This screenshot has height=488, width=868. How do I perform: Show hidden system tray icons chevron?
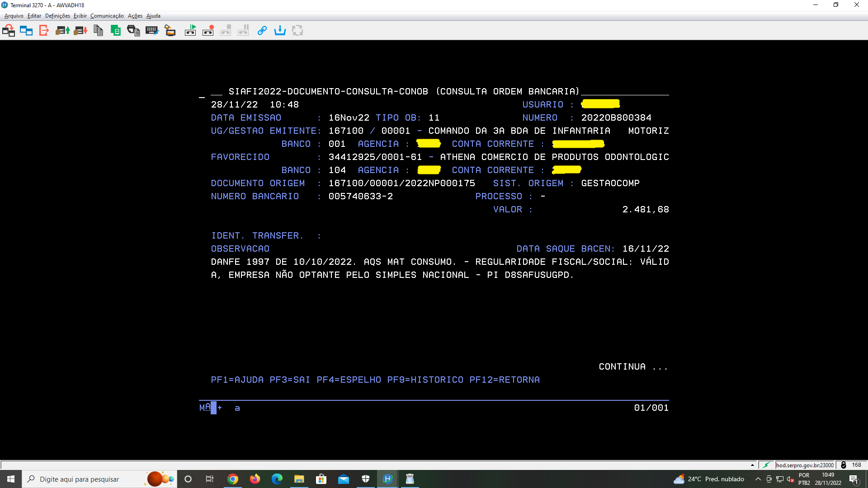(758, 479)
